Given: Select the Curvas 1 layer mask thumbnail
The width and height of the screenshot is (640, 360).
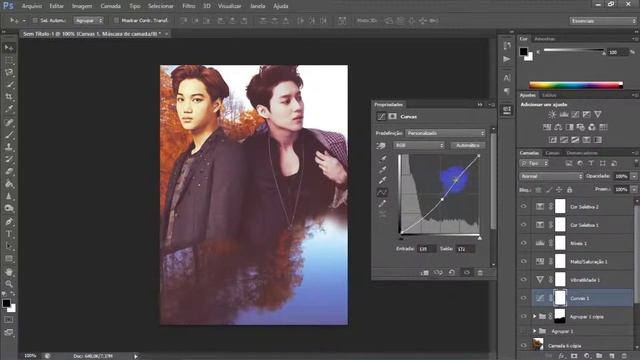Looking at the screenshot, I should pos(560,298).
